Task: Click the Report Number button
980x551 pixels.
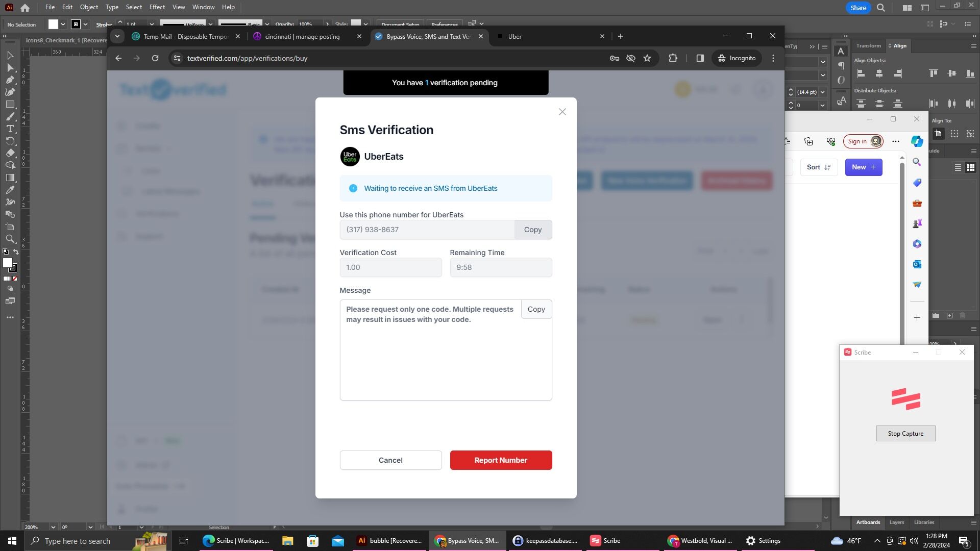Action: (x=501, y=460)
